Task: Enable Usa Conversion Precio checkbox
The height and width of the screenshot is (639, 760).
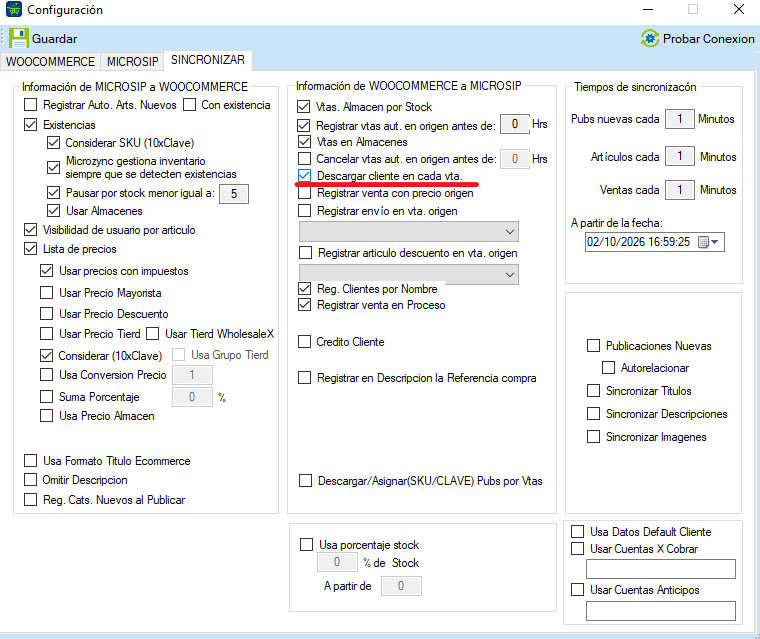Action: pos(47,374)
